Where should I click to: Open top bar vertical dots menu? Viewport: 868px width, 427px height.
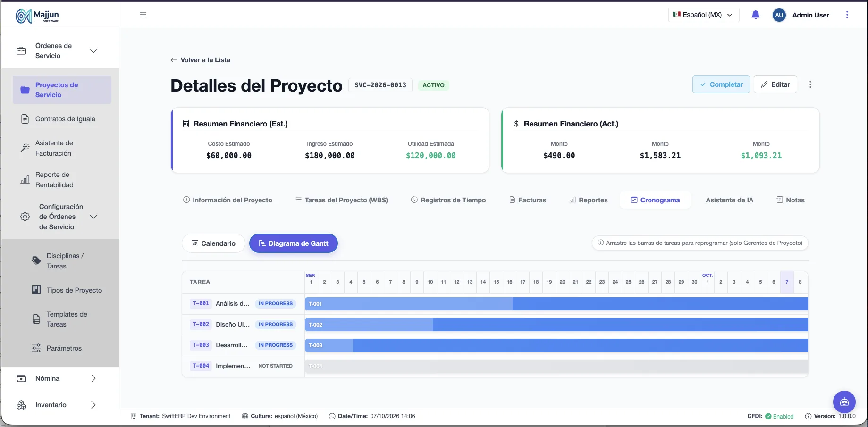click(847, 15)
